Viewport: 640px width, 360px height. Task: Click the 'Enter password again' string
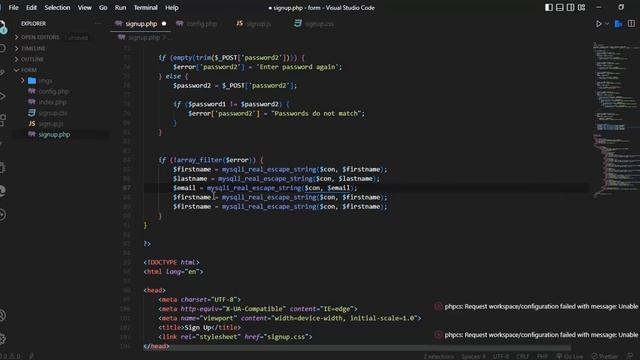[x=299, y=67]
